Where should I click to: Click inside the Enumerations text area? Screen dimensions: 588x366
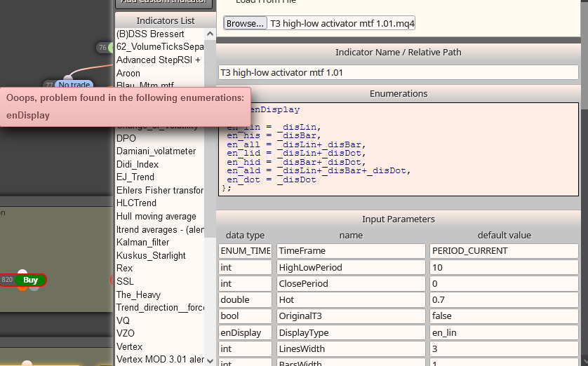click(x=399, y=149)
